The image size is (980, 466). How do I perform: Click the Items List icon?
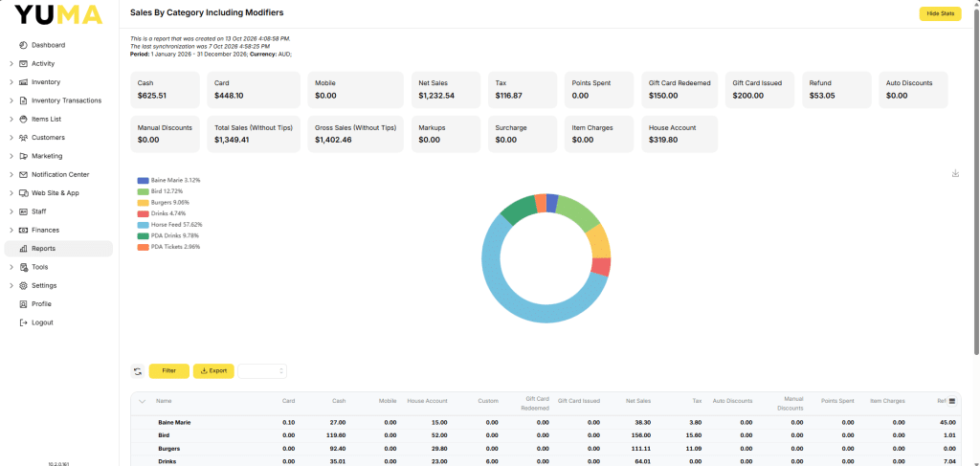tap(23, 120)
